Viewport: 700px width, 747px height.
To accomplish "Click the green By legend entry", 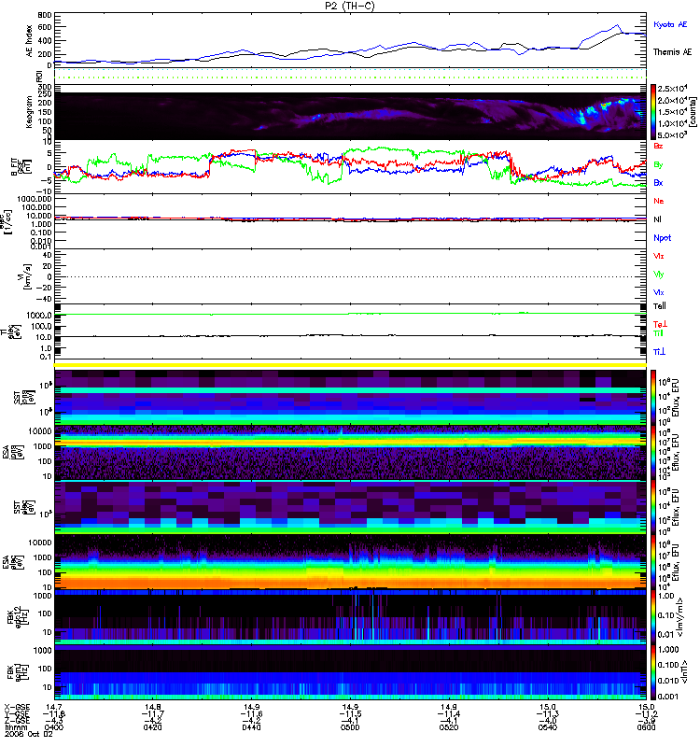I will [x=659, y=164].
